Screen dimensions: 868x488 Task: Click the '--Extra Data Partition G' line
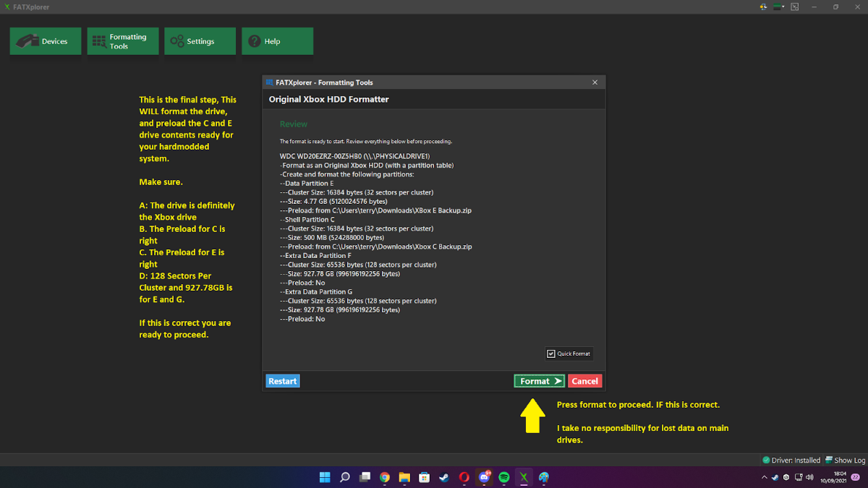[x=316, y=292]
